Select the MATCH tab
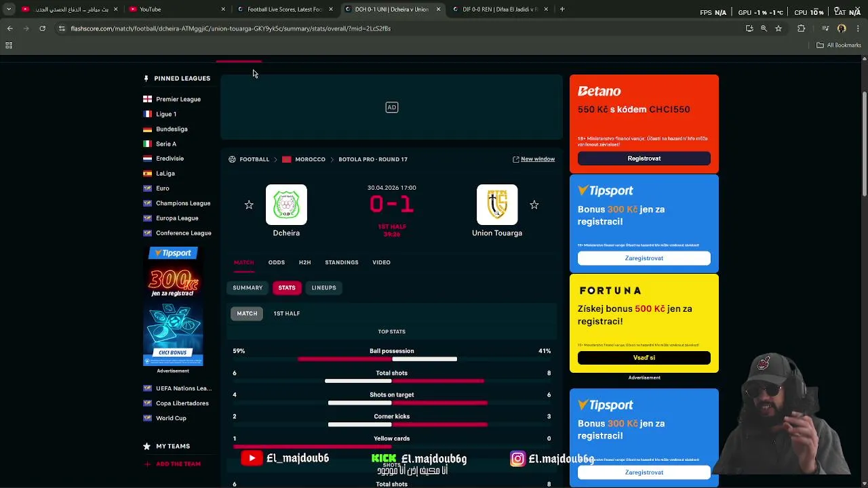 243,262
